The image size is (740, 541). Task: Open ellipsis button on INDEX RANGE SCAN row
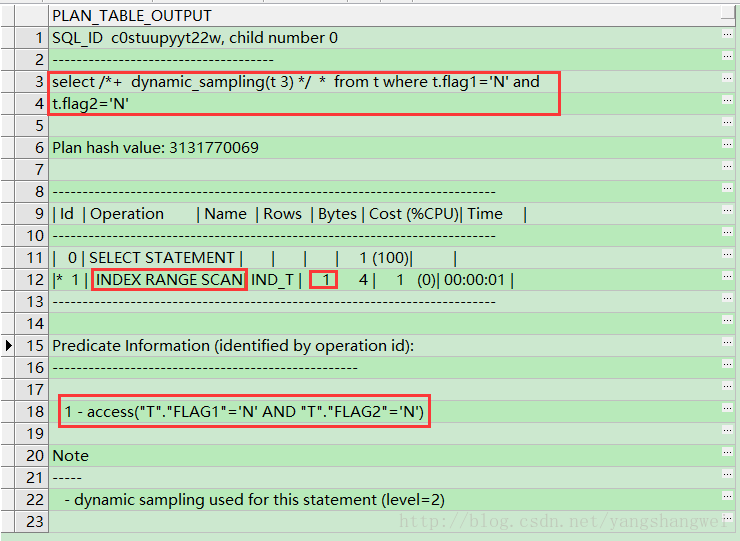(727, 280)
